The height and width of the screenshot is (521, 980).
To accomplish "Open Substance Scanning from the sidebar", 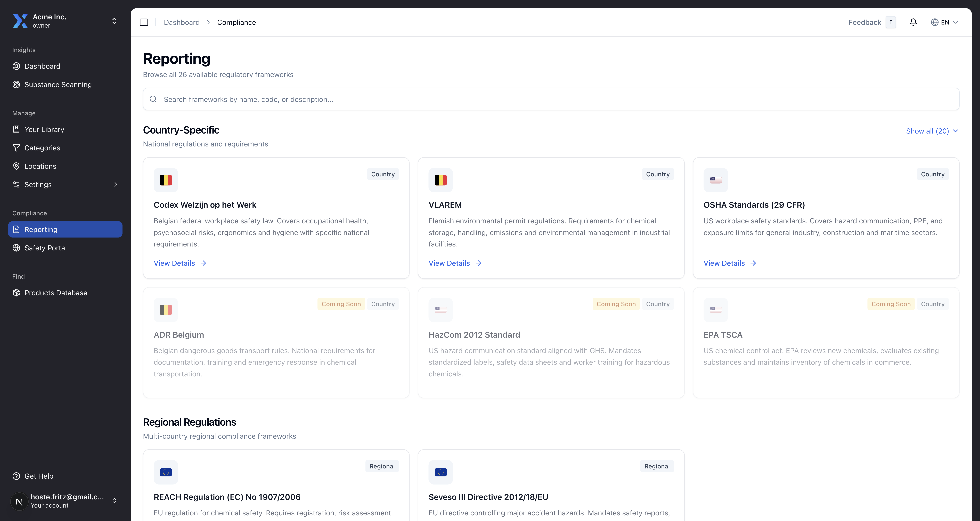I will click(x=58, y=84).
